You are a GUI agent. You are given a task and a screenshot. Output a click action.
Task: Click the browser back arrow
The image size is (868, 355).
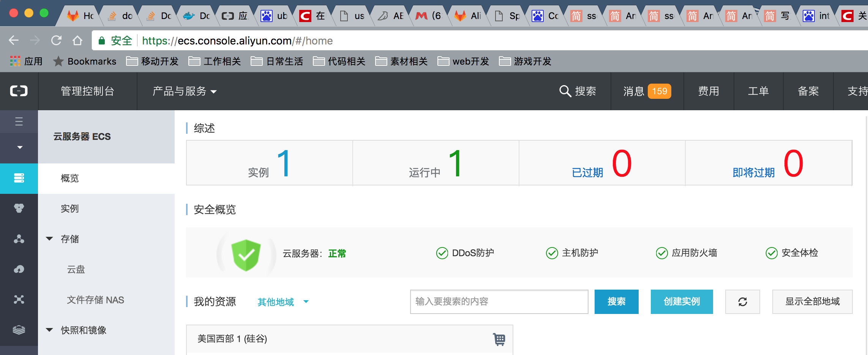[14, 40]
